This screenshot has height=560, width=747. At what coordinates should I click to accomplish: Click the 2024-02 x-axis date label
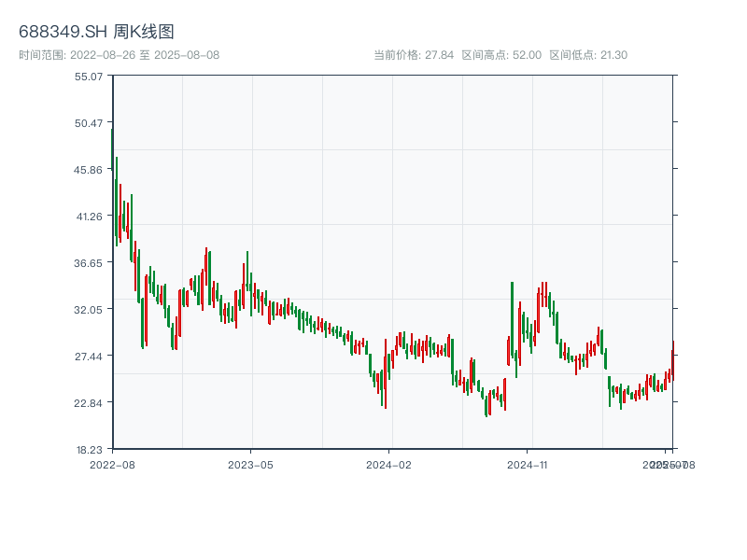pyautogui.click(x=389, y=464)
